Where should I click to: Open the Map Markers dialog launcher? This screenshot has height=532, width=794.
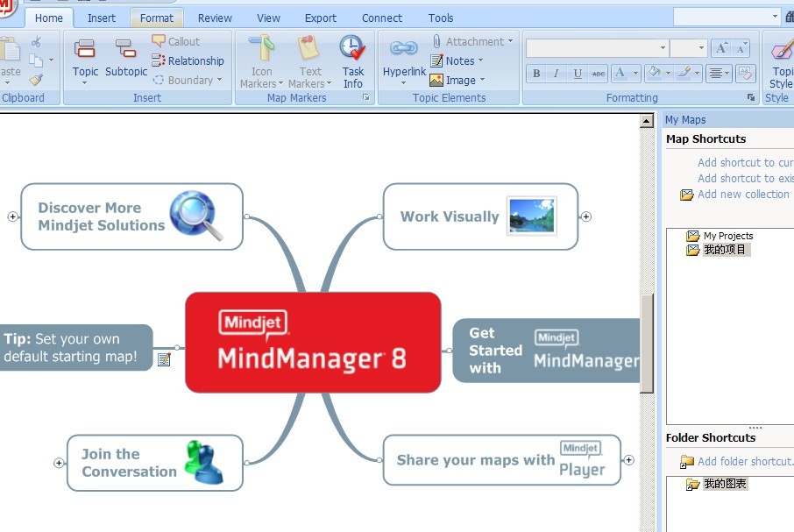[365, 97]
